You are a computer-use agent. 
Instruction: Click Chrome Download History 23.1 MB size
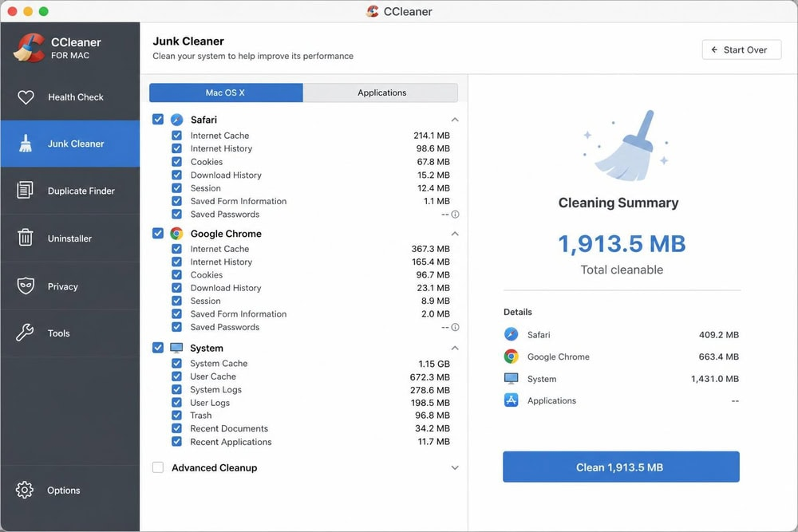[x=433, y=288]
